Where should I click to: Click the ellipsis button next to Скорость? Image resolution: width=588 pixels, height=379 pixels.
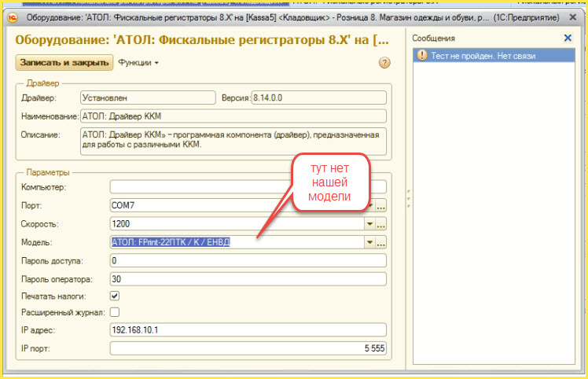(381, 224)
